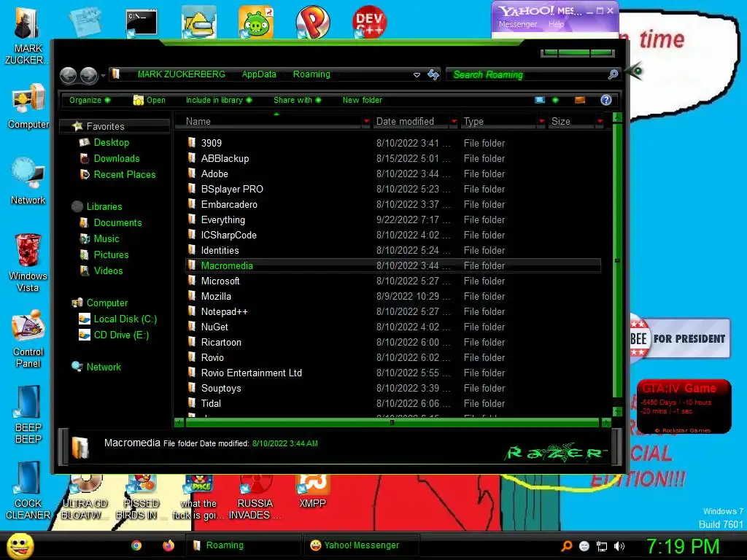
Task: Open the Size column filter dropdown
Action: click(600, 122)
